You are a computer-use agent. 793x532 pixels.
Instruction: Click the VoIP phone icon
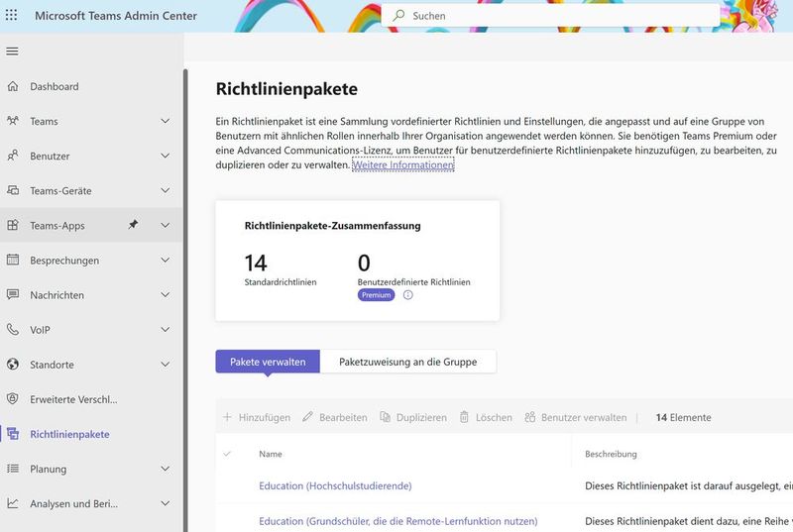[x=13, y=330]
